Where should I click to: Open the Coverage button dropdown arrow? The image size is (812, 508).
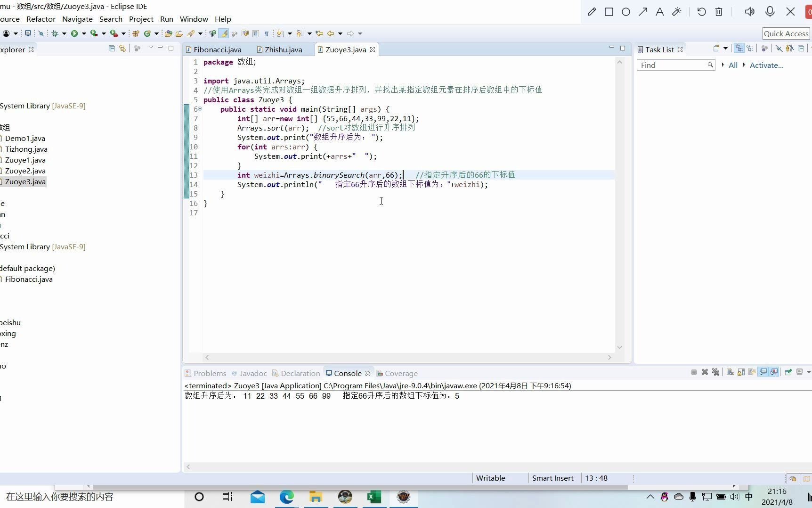[x=104, y=33]
